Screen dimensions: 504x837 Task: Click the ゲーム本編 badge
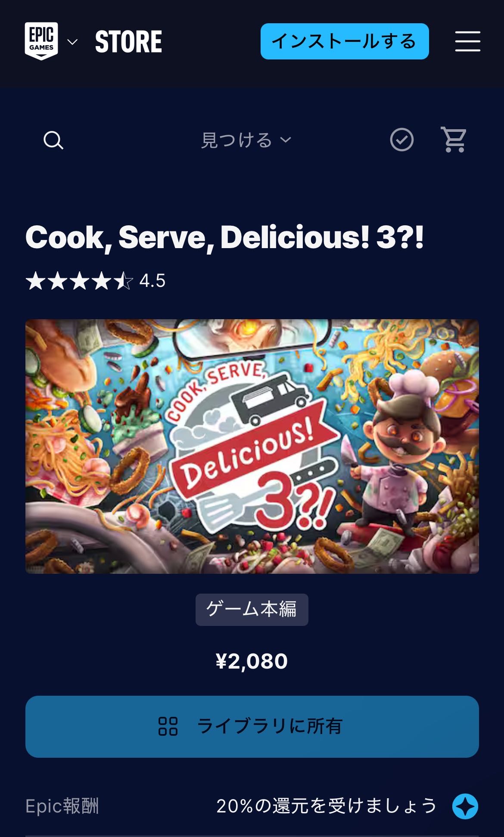coord(252,610)
